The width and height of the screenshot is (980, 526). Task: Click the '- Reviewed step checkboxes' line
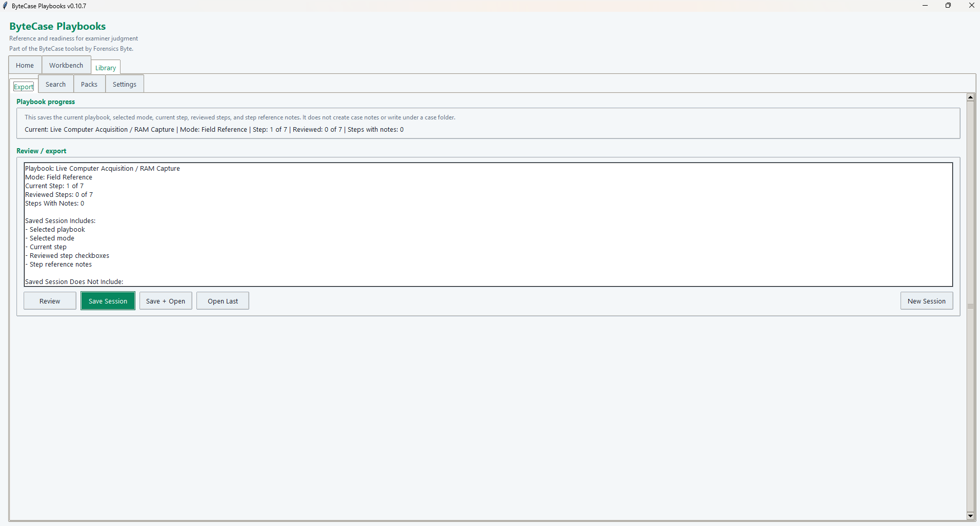pos(67,255)
